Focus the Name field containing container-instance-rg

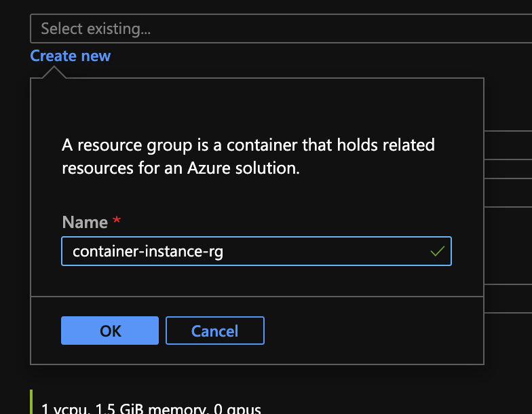pyautogui.click(x=256, y=251)
